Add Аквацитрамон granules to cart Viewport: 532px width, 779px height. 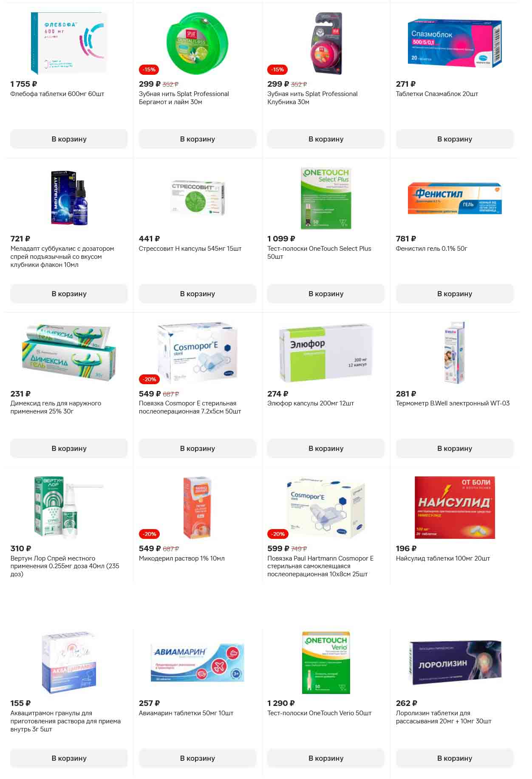point(69,758)
